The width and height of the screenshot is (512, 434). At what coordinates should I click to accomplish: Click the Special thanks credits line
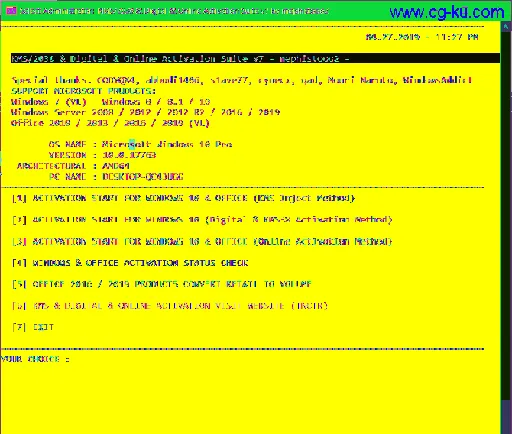[x=241, y=80]
